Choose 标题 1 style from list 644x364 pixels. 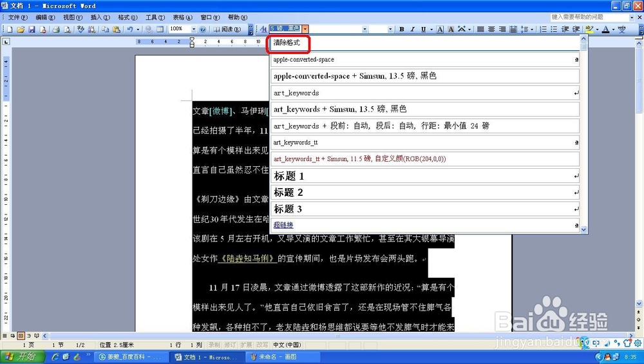coord(424,176)
